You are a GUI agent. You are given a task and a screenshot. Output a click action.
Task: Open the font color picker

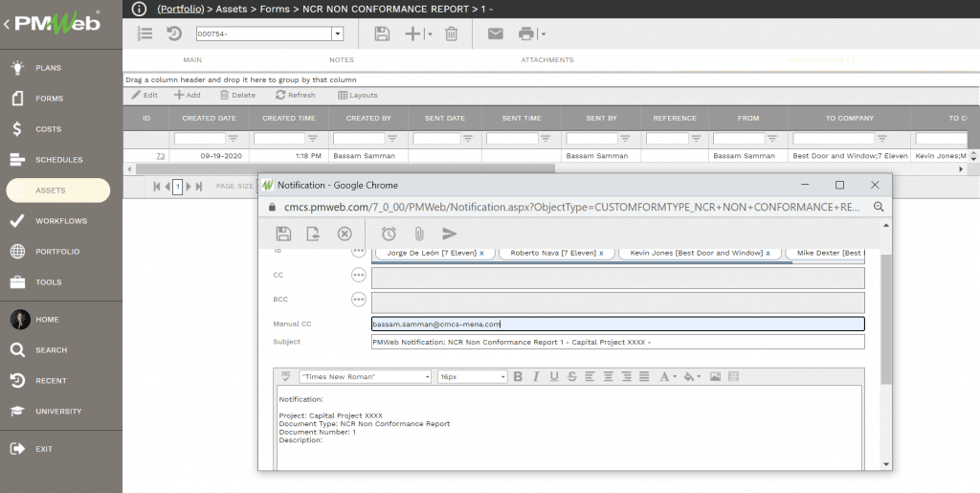click(667, 376)
